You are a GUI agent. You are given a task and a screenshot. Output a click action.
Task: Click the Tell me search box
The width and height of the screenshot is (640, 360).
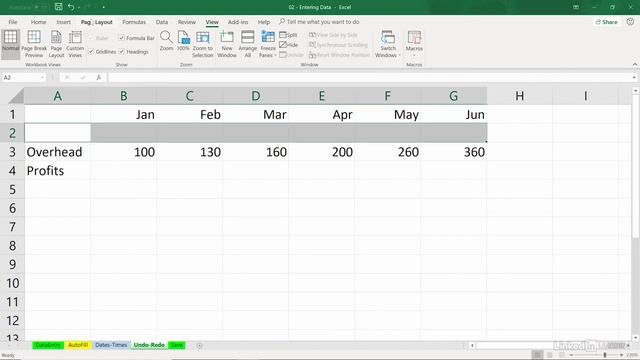[x=319, y=22]
